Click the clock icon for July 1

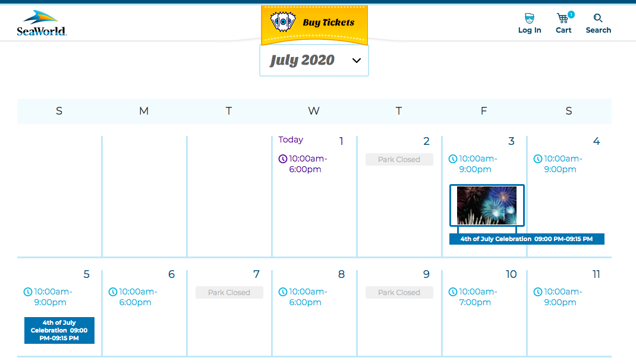283,159
